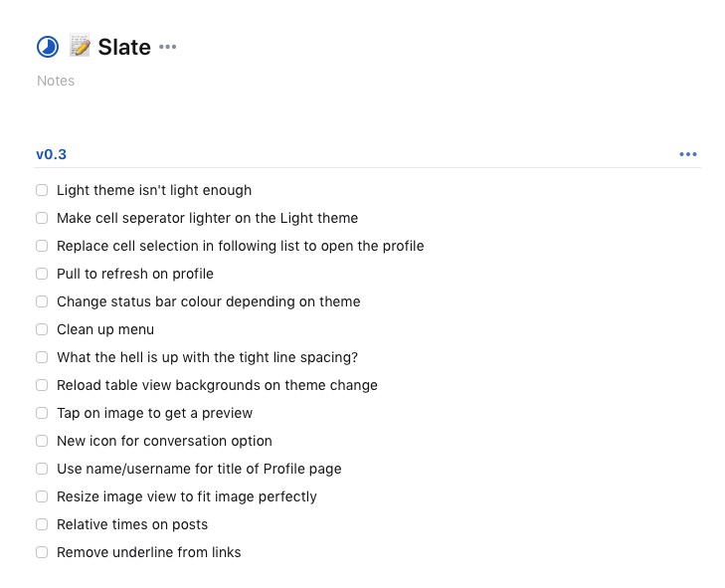This screenshot has height=588, width=725.
Task: Tick checkbox for "Tap on image" task
Action: point(42,413)
